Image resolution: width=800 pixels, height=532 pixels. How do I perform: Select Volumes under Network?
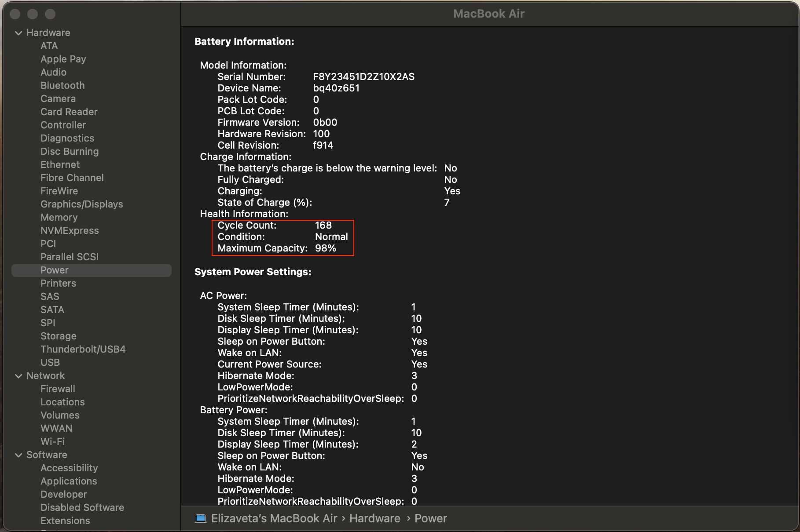pos(60,415)
